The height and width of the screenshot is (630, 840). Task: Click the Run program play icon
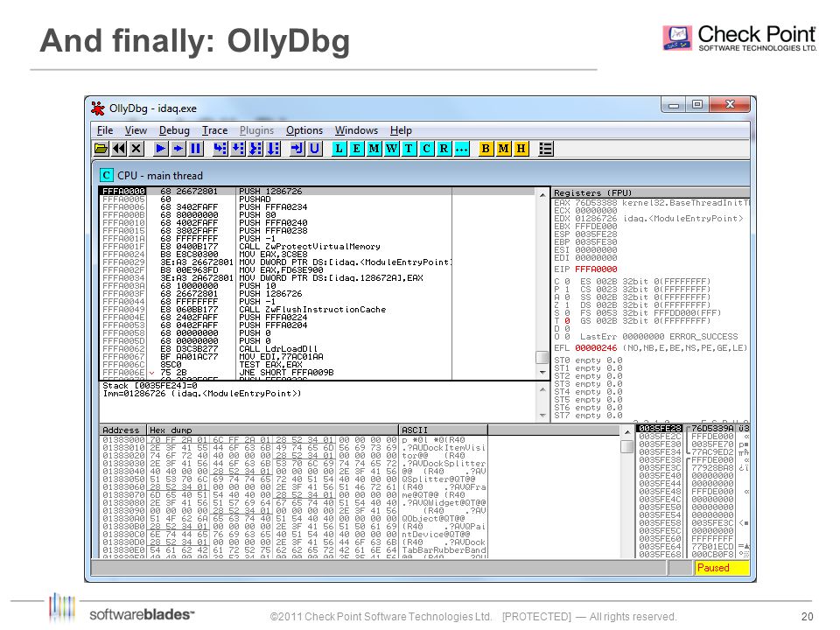160,149
